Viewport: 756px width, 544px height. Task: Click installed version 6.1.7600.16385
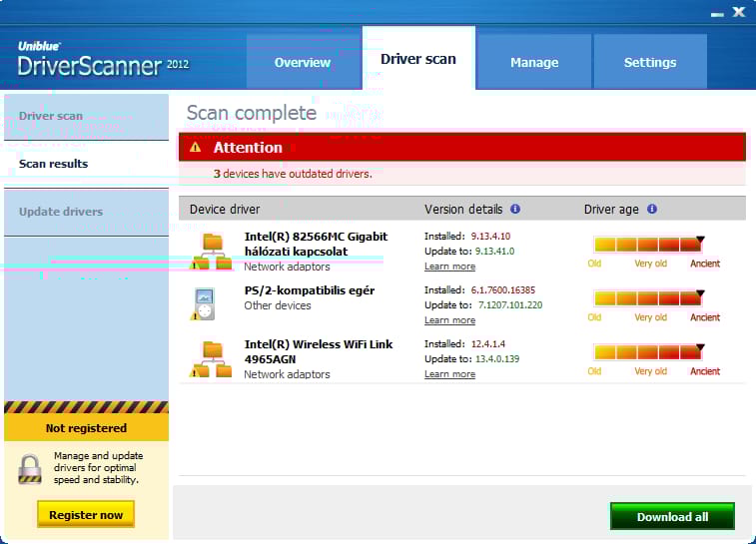(503, 290)
